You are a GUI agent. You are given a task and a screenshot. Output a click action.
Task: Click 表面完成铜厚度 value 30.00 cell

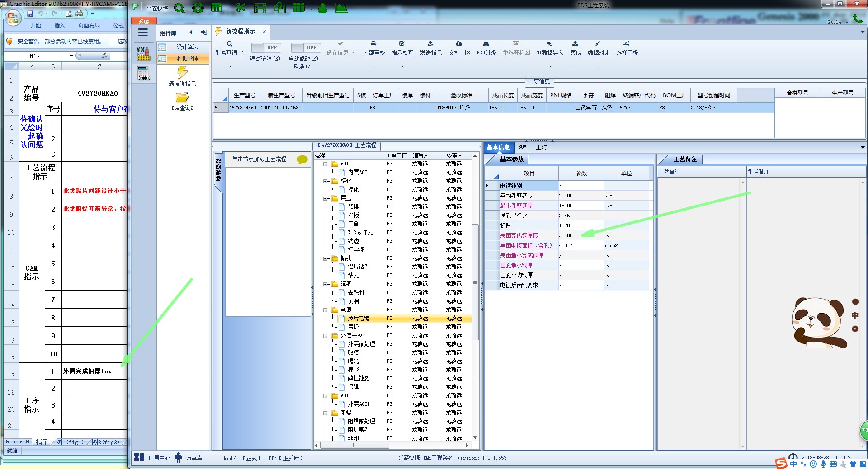pyautogui.click(x=580, y=235)
